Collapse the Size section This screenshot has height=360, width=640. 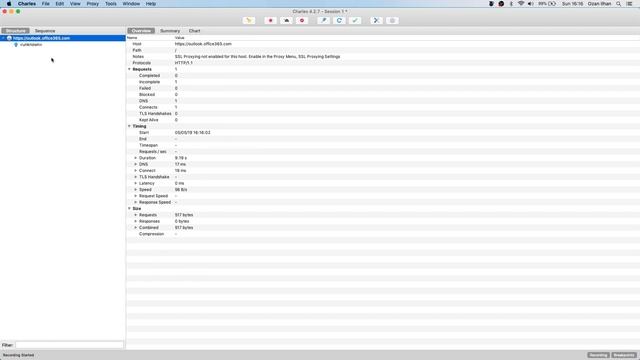129,209
